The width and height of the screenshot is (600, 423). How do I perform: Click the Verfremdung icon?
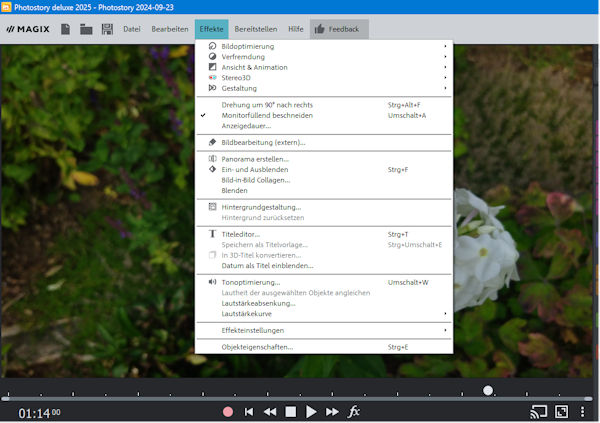pos(212,56)
